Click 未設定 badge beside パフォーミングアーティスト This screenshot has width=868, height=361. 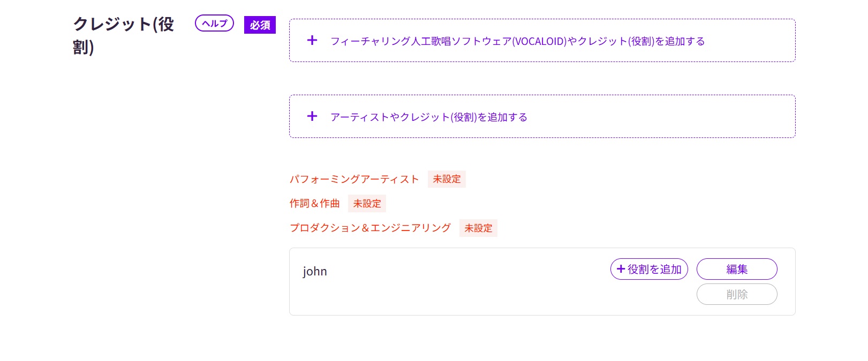447,179
